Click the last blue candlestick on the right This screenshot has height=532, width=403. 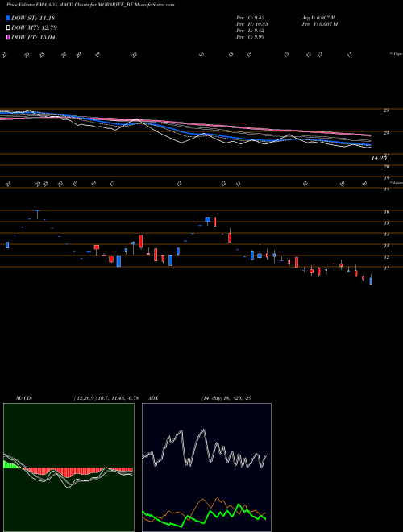point(371,281)
